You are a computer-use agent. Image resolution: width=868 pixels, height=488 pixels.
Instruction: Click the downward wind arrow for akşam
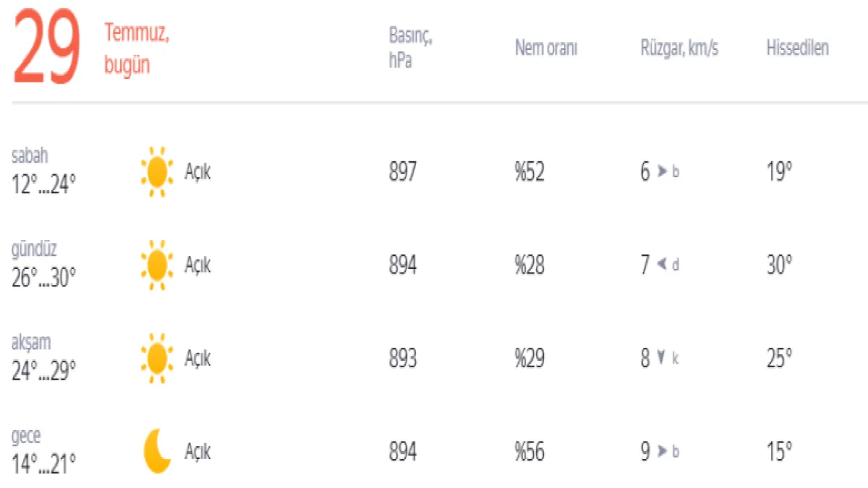click(x=660, y=359)
